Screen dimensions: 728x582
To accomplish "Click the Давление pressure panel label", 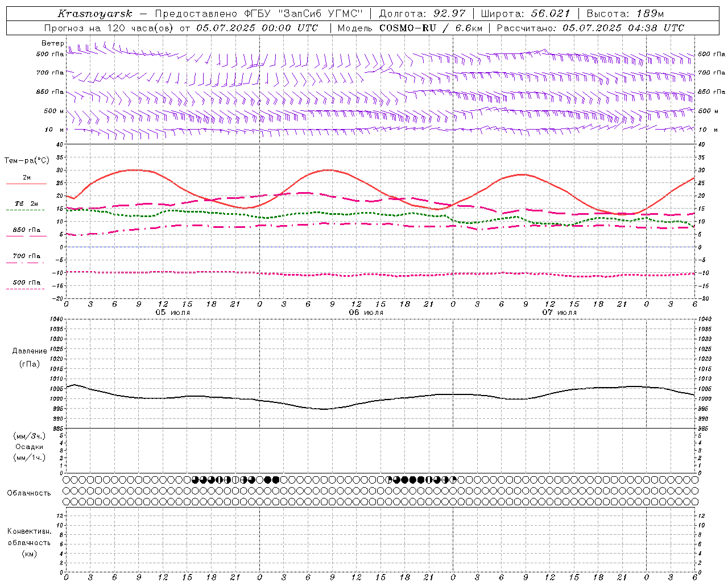I will point(30,351).
